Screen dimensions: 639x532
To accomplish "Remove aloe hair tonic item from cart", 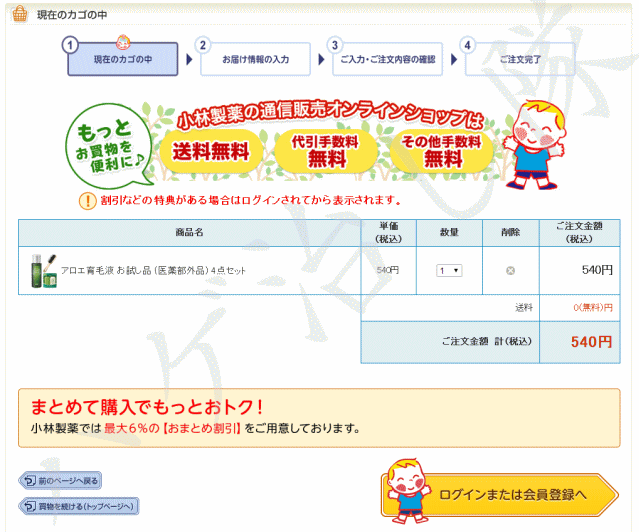I will [510, 271].
